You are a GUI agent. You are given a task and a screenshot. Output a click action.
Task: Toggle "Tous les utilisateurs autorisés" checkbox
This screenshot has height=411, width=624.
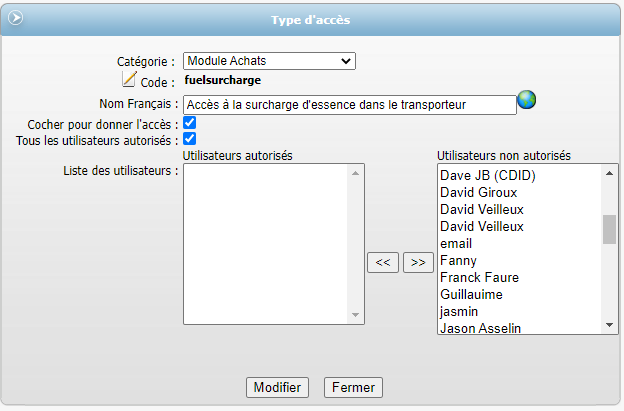(x=190, y=139)
